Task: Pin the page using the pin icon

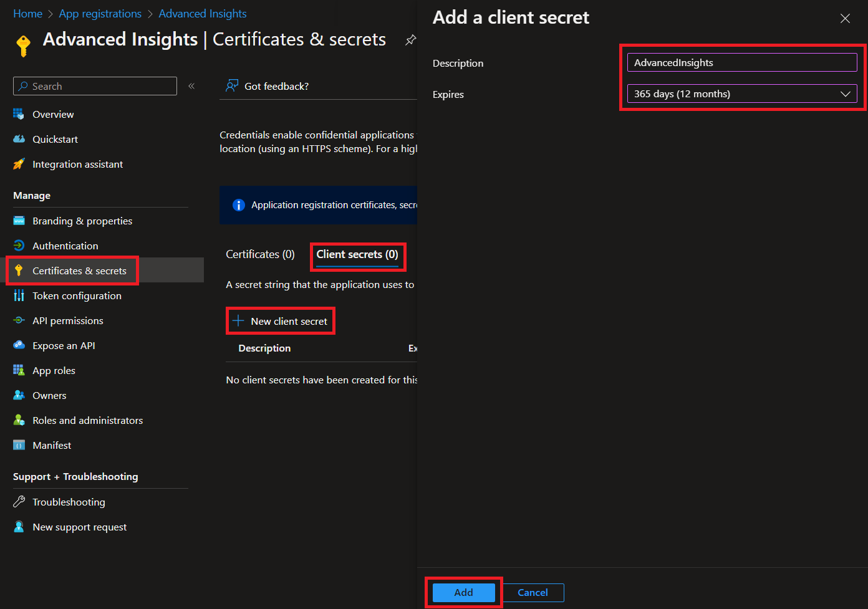Action: [410, 40]
